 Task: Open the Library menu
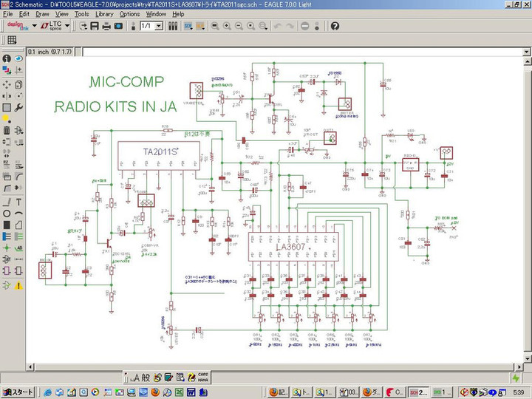point(104,14)
